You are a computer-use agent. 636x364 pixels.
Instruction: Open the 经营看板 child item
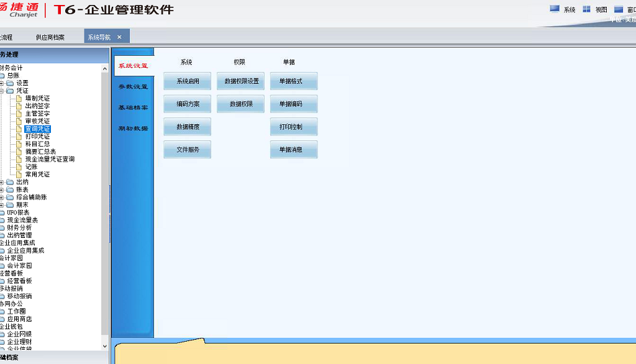tap(19, 281)
